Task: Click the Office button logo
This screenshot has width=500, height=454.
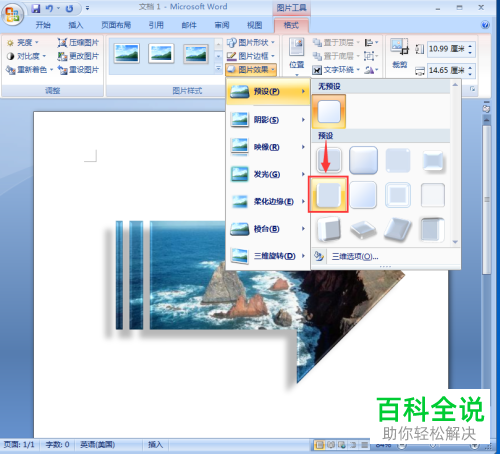Action: [12, 14]
